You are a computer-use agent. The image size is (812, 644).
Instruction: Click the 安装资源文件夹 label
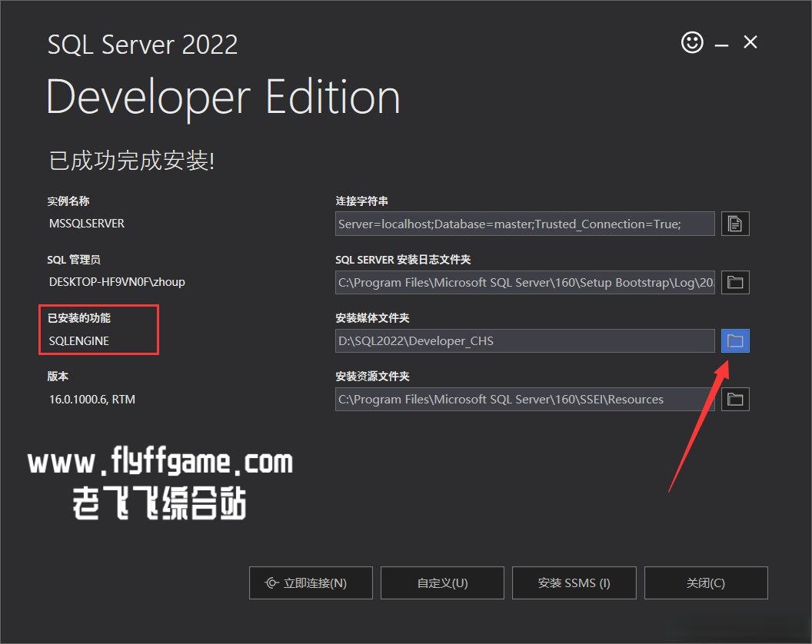(x=372, y=377)
